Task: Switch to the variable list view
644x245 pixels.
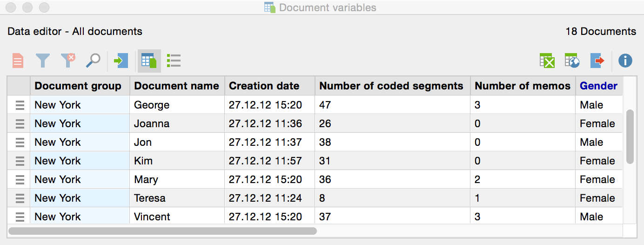Action: 174,61
